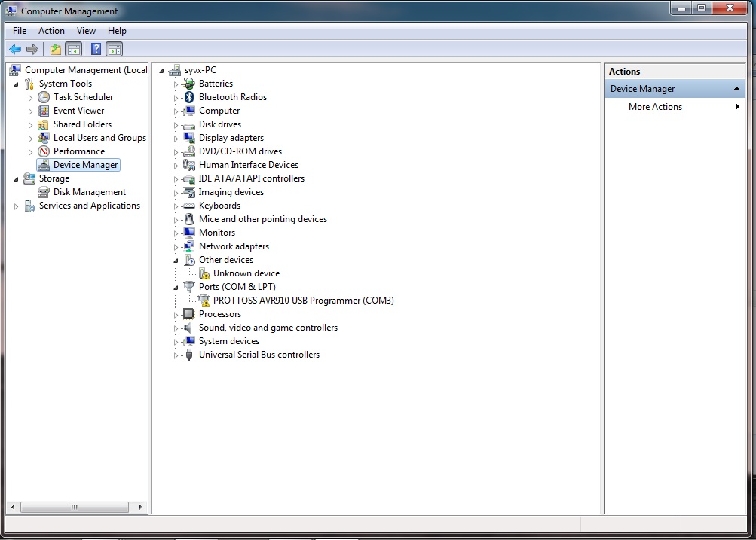Select the Keyboards label

219,206
